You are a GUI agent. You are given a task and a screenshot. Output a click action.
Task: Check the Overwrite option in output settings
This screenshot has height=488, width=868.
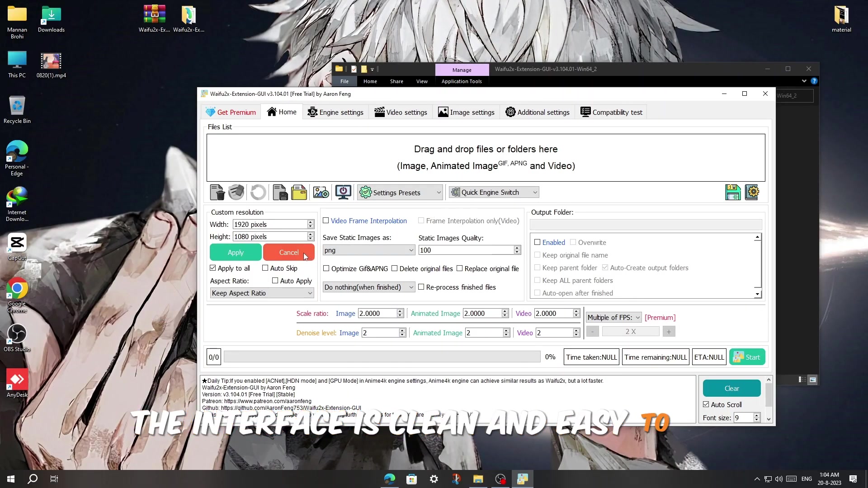pos(573,242)
